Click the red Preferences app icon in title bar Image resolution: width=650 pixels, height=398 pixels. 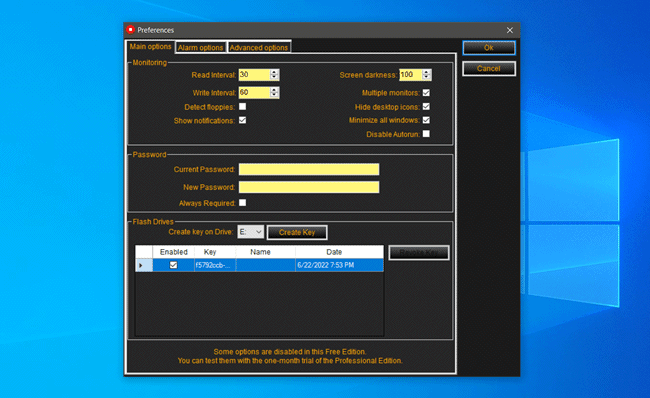(x=131, y=29)
